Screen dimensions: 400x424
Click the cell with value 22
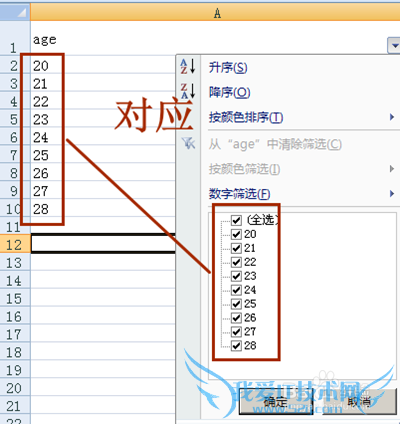[x=103, y=101]
